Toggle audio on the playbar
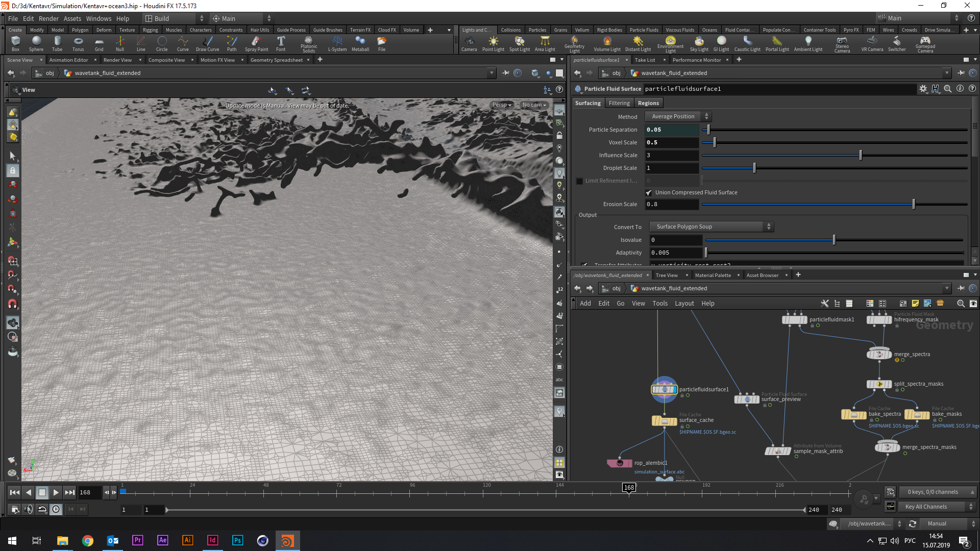980x551 pixels. [29, 509]
